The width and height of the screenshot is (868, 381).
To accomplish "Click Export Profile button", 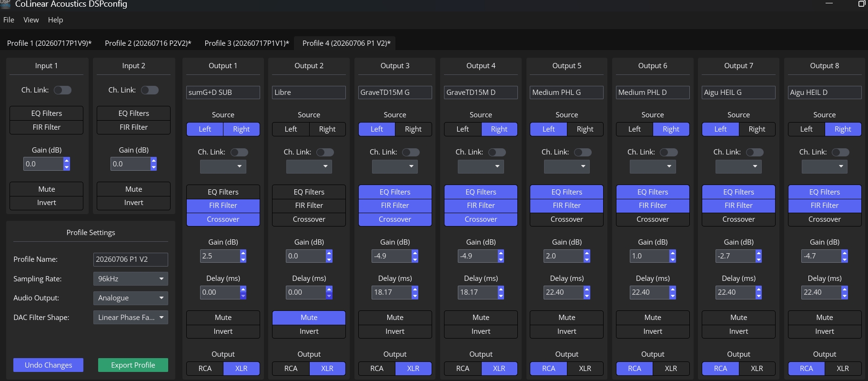I will pos(133,365).
